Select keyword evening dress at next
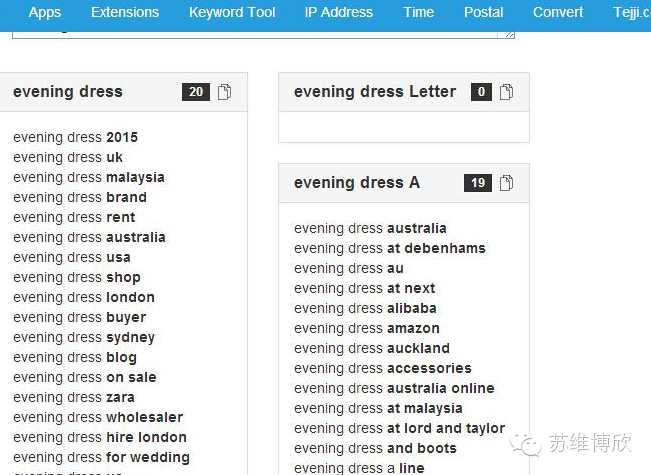Image resolution: width=651 pixels, height=475 pixels. click(365, 288)
